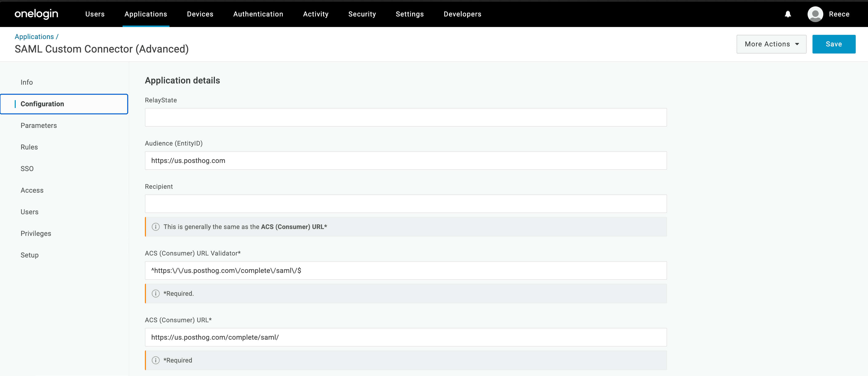
Task: Click info icon in bottom *Required note
Action: click(x=156, y=360)
